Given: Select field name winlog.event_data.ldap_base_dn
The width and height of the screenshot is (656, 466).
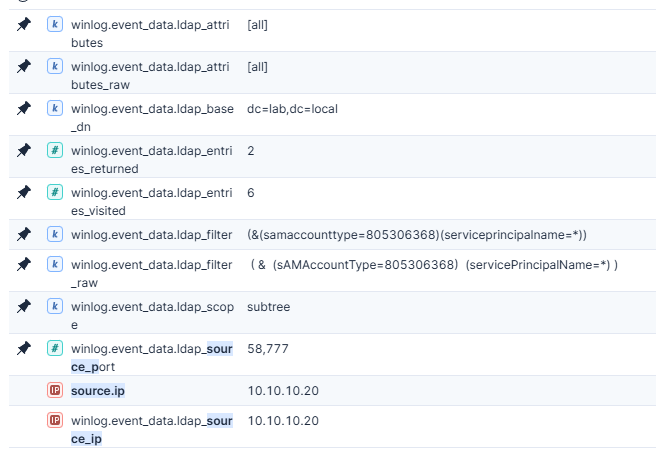Looking at the screenshot, I should pyautogui.click(x=152, y=118).
